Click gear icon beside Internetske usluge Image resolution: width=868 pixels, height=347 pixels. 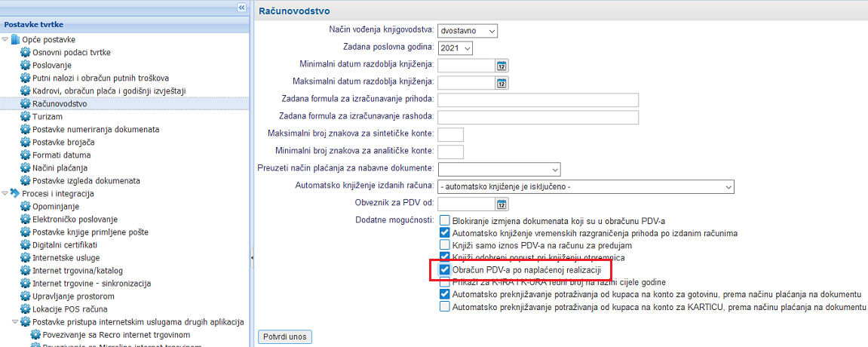click(26, 258)
